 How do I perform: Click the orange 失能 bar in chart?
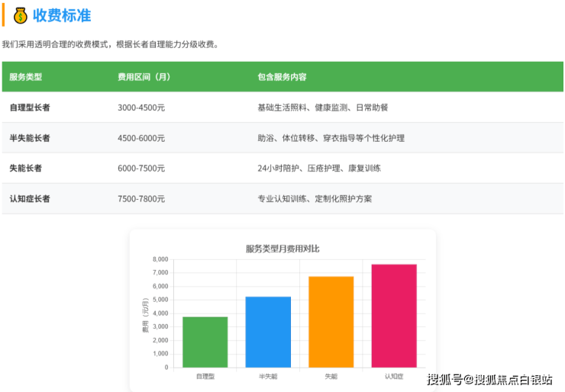click(331, 322)
